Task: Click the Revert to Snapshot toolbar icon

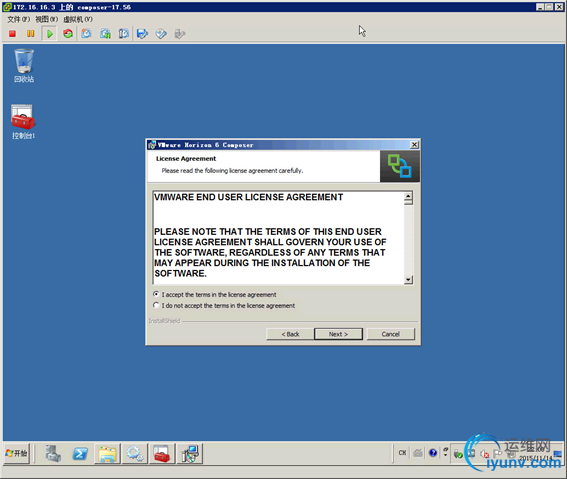Action: tap(105, 34)
